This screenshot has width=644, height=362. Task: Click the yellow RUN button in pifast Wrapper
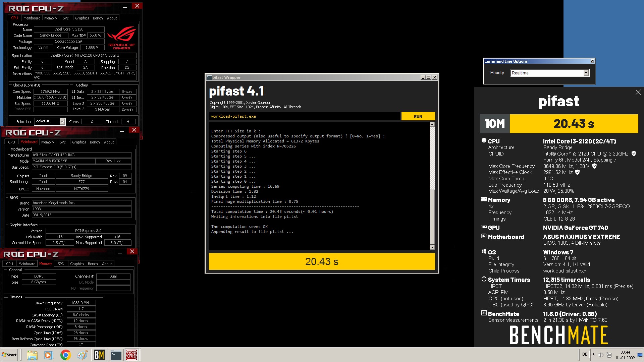click(x=418, y=116)
